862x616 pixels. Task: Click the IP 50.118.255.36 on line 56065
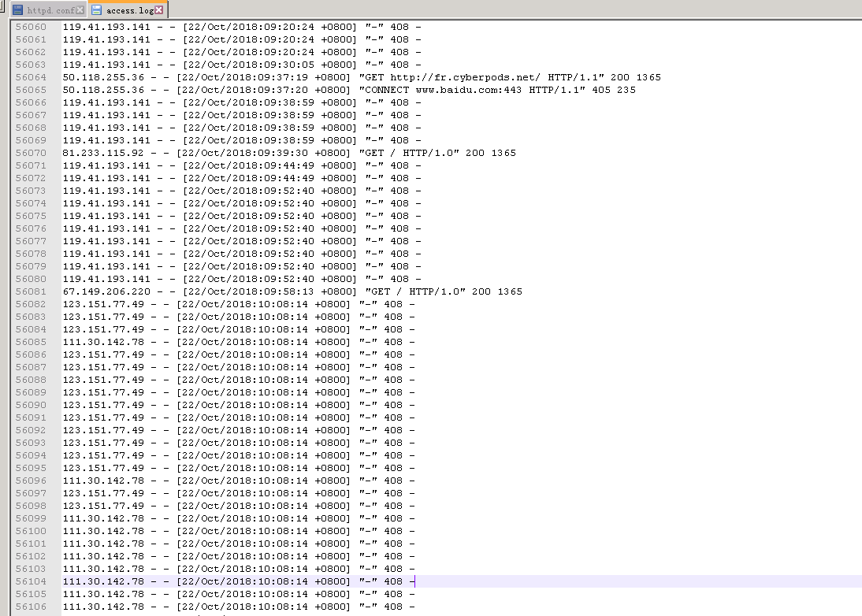click(x=102, y=90)
